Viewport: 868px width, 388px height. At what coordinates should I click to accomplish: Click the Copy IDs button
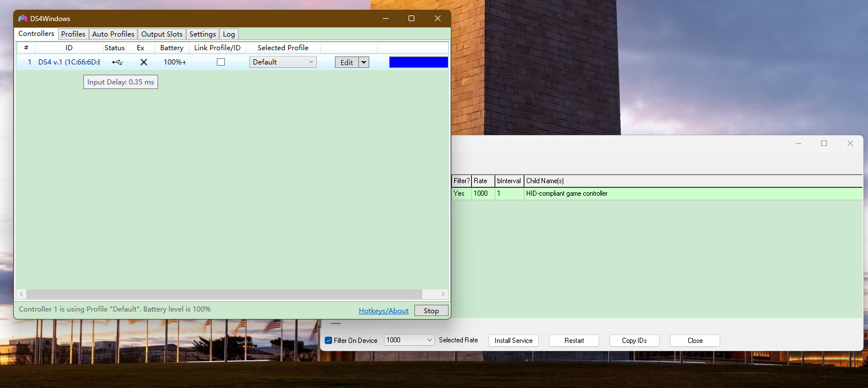(635, 341)
